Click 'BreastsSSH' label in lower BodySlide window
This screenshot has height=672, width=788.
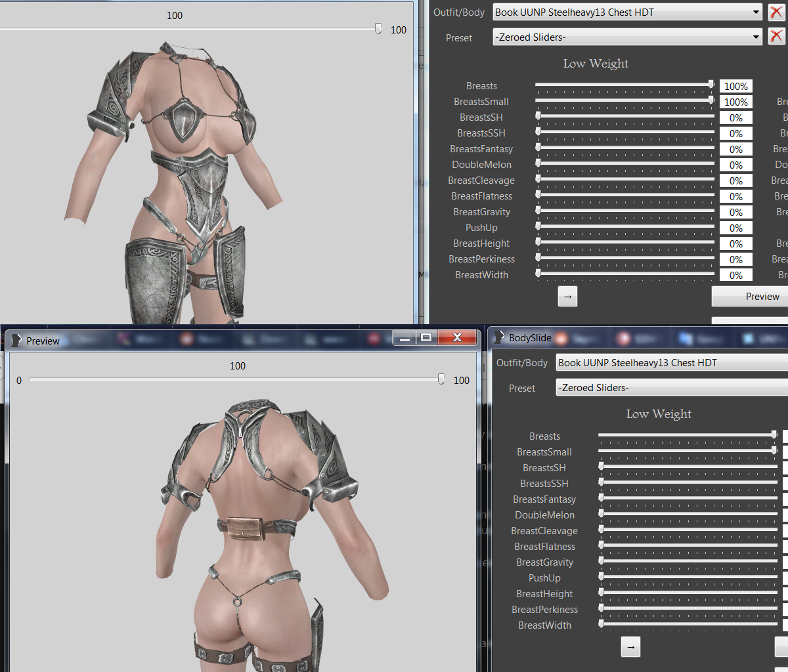[x=544, y=484]
